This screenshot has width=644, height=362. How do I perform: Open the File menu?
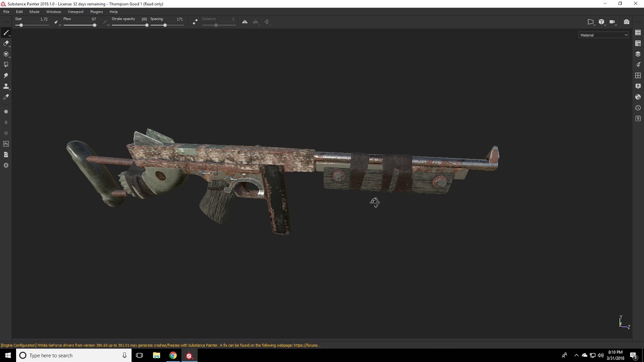pos(7,12)
